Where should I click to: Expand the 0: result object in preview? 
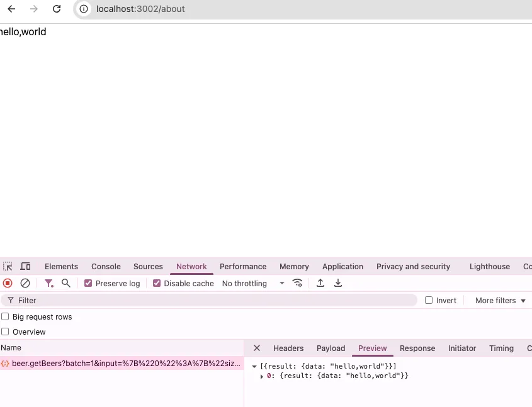pos(261,376)
